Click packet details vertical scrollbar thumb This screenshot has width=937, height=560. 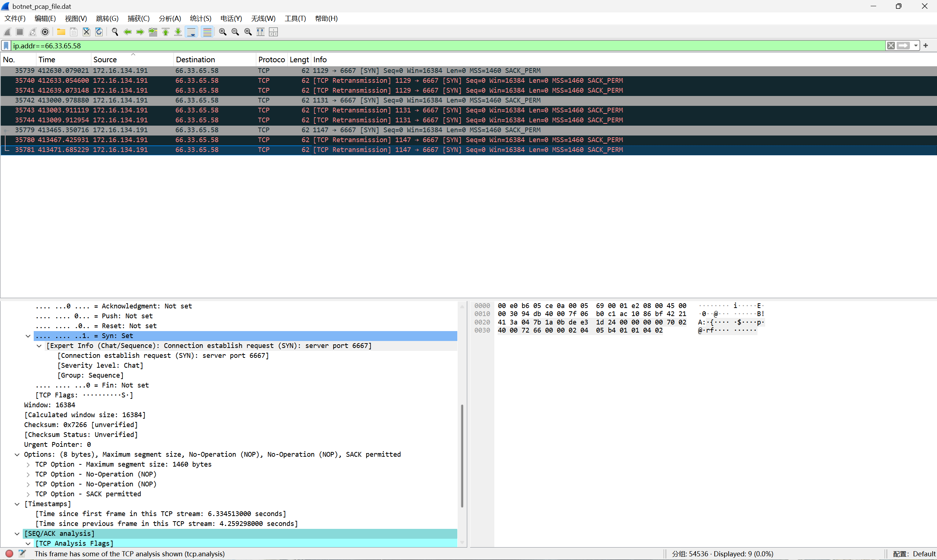(x=462, y=455)
